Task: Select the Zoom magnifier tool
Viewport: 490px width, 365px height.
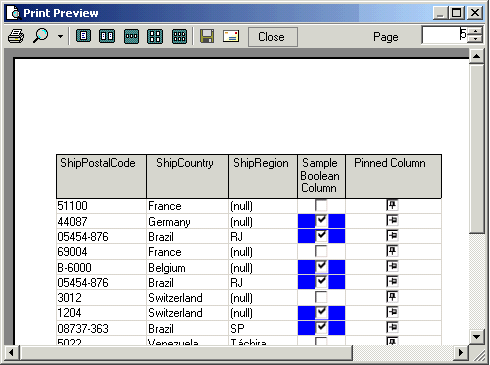Action: 40,36
